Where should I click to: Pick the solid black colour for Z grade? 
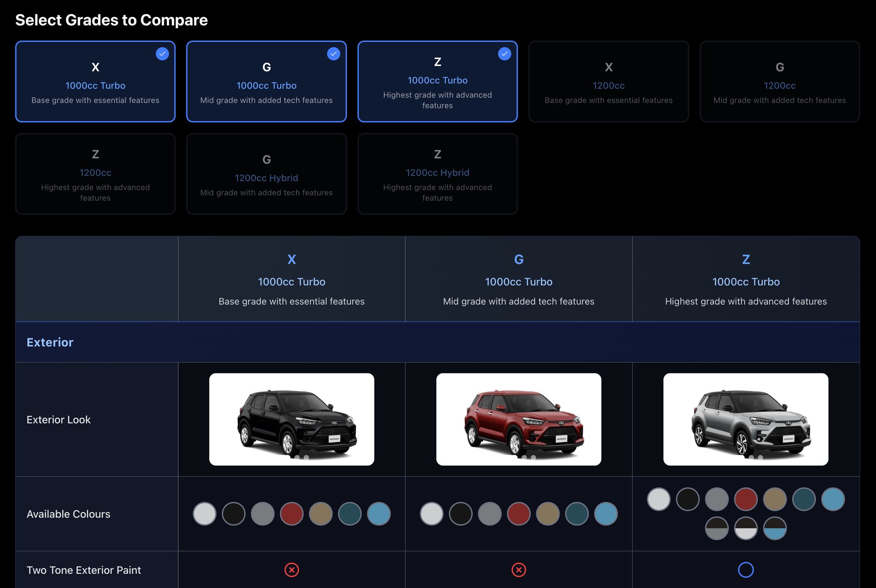(688, 499)
